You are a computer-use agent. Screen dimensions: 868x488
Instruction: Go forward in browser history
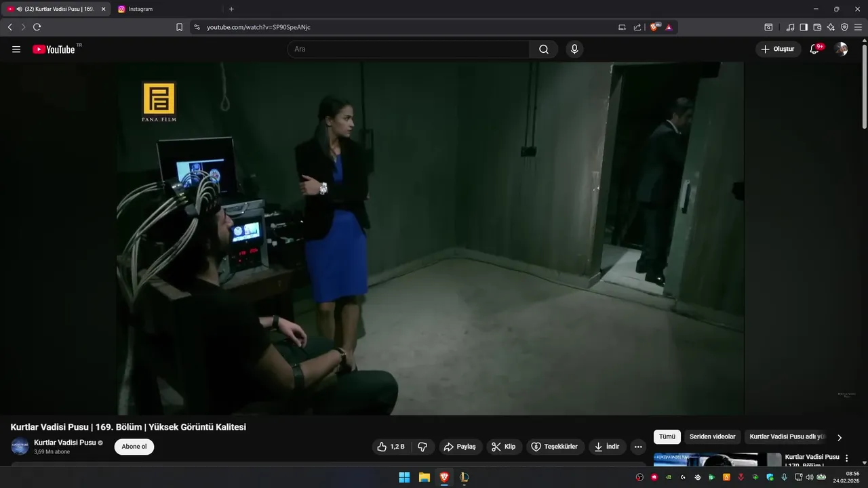(23, 27)
